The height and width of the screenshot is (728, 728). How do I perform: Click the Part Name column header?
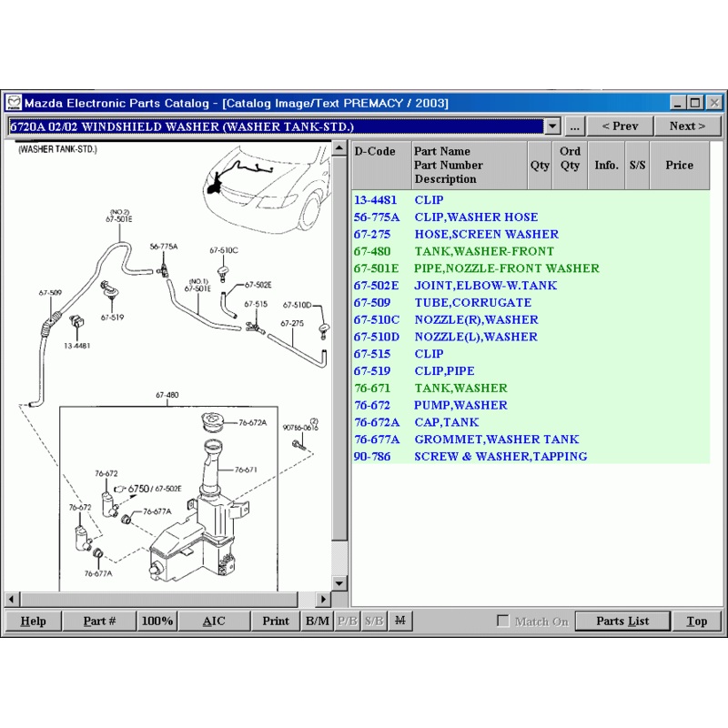click(x=469, y=166)
